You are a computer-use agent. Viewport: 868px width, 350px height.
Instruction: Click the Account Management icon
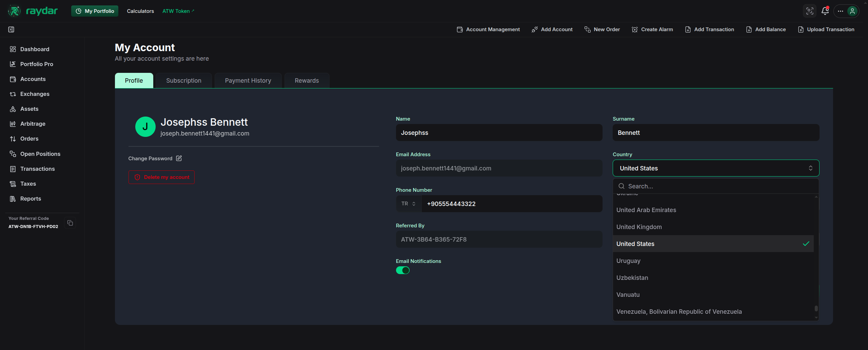[x=460, y=29]
